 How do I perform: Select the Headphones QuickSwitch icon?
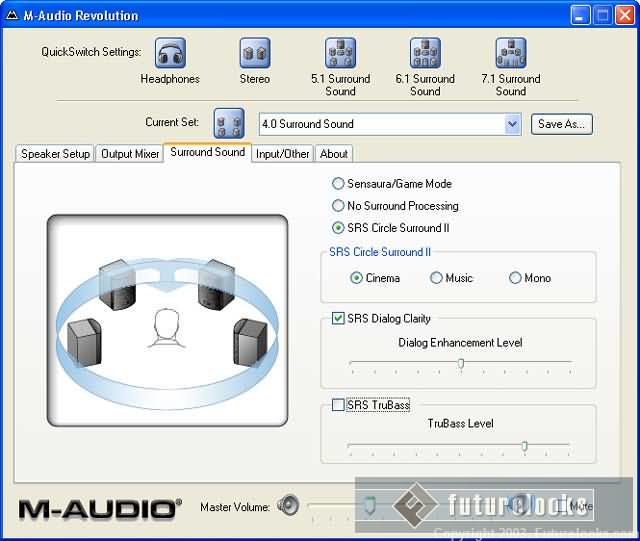pos(170,53)
